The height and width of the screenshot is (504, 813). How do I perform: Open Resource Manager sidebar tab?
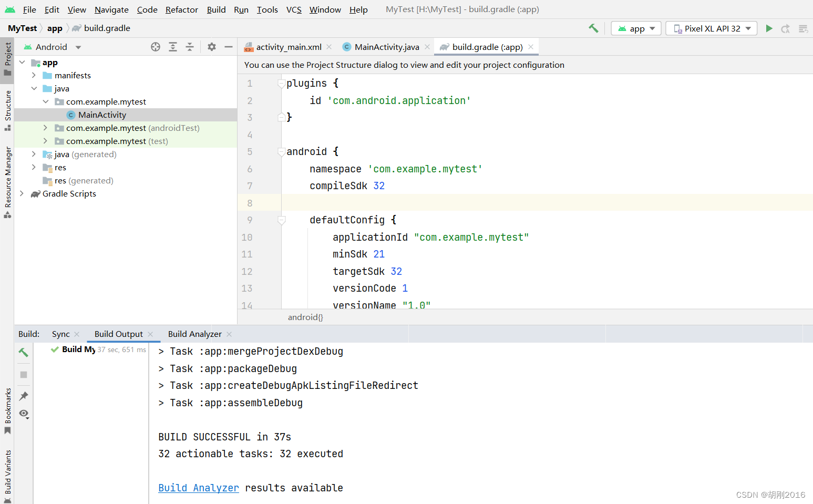click(x=7, y=182)
